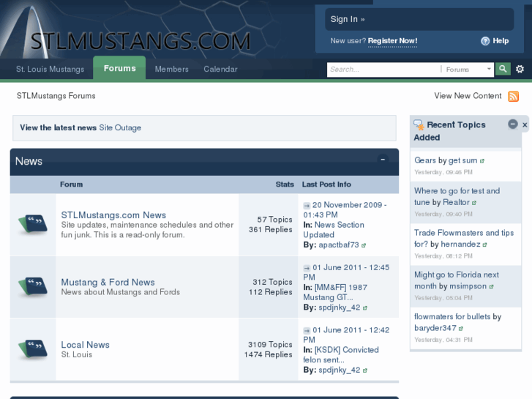Open STLMustangs.com News forum
Image resolution: width=532 pixels, height=399 pixels.
coord(113,215)
